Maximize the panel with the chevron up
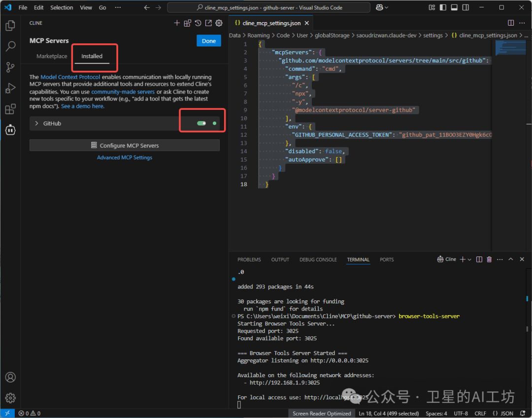 [511, 259]
